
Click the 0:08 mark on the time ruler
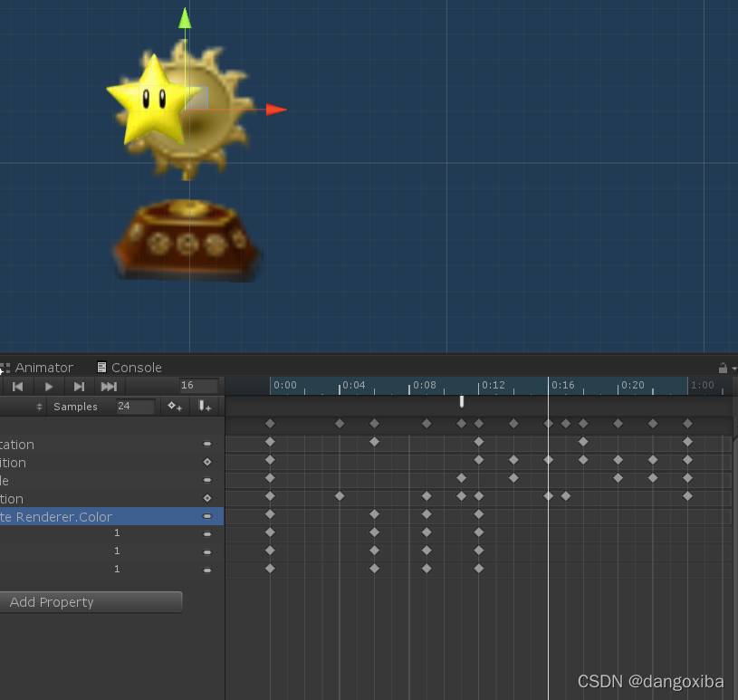pyautogui.click(x=425, y=385)
